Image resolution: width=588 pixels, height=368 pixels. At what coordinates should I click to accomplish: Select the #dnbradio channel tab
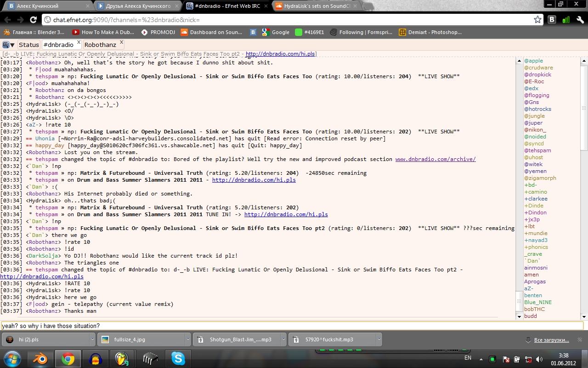(58, 45)
